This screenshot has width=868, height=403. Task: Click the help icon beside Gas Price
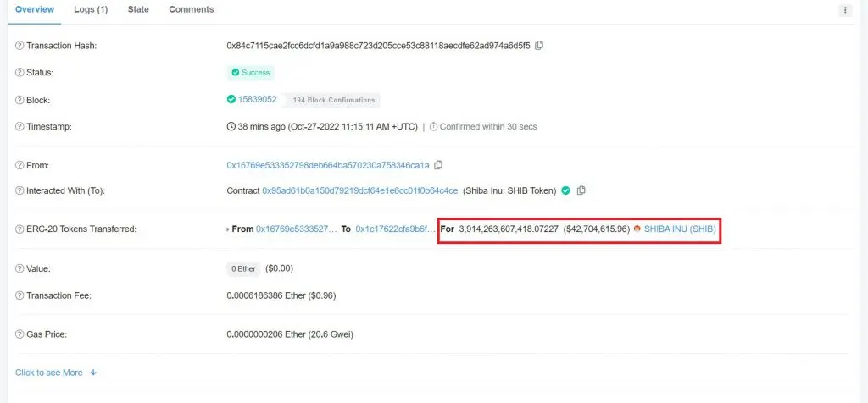(x=19, y=334)
